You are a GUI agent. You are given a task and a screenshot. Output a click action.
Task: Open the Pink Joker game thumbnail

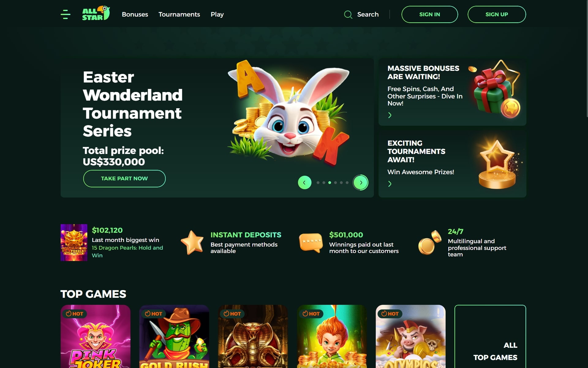[96, 336]
